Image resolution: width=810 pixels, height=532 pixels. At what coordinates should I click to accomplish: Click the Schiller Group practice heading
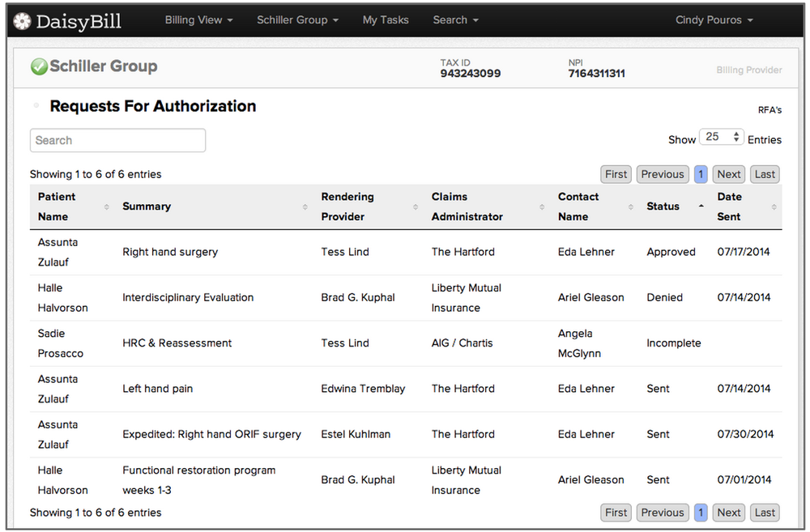point(104,66)
